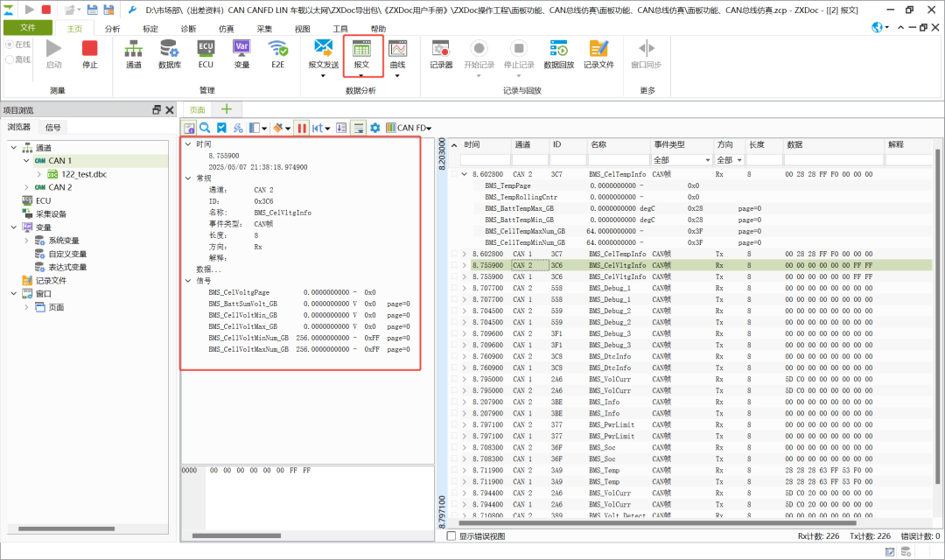Collapse the 信号 section in detail pane
The height and width of the screenshot is (560, 945).
pyautogui.click(x=188, y=281)
